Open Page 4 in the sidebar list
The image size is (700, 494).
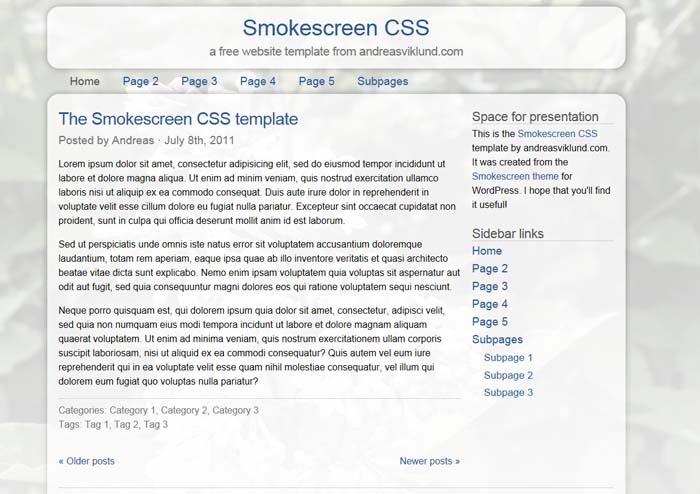coord(490,304)
